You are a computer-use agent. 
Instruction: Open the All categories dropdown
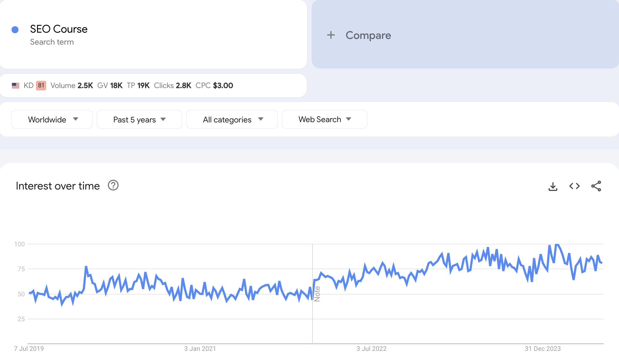coord(232,119)
